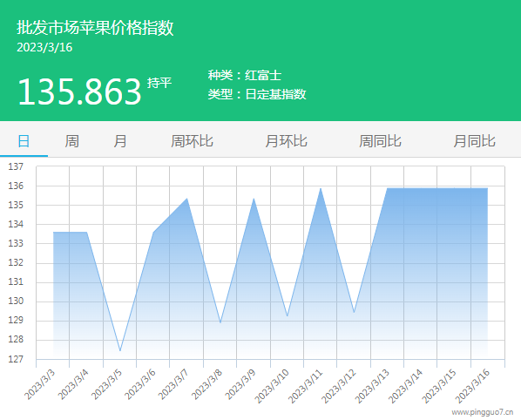This screenshot has height=420, width=521.
Task: Open the www.pingguo7.cn watermark link
Action: pyautogui.click(x=482, y=412)
